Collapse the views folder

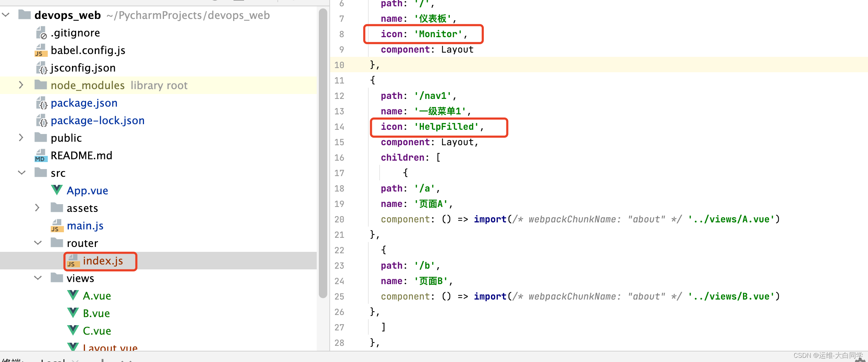[38, 278]
